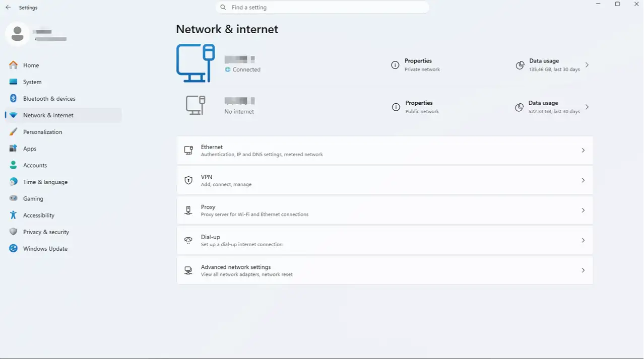The height and width of the screenshot is (359, 644).
Task: Click the Find a setting search box
Action: tap(323, 8)
